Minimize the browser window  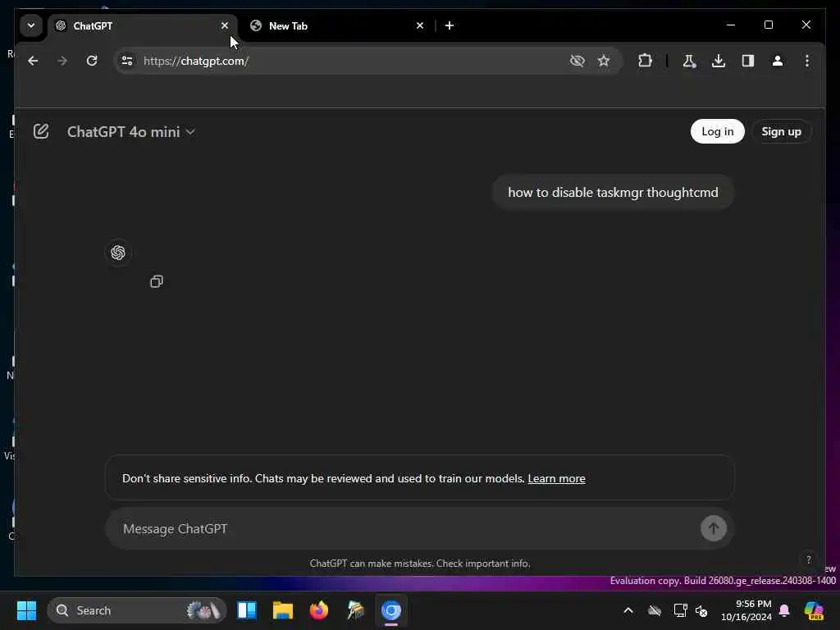pos(731,25)
